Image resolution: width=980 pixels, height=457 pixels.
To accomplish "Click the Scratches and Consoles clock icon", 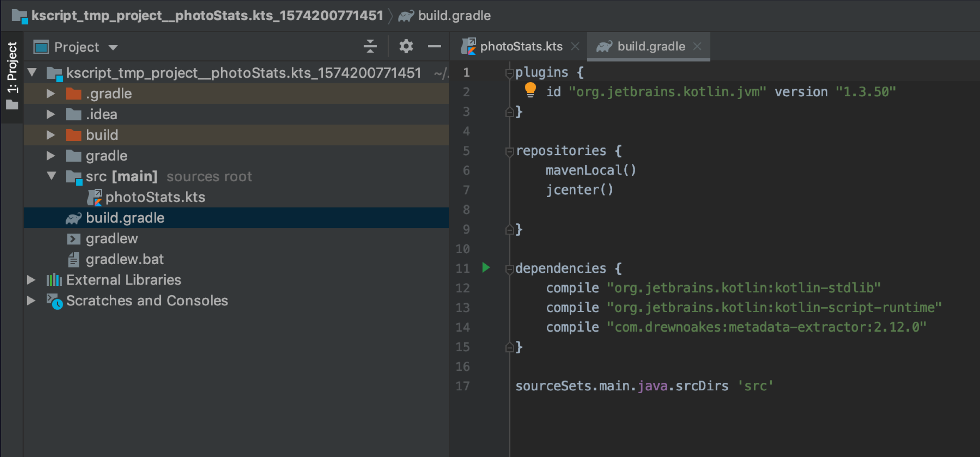I will pyautogui.click(x=54, y=301).
